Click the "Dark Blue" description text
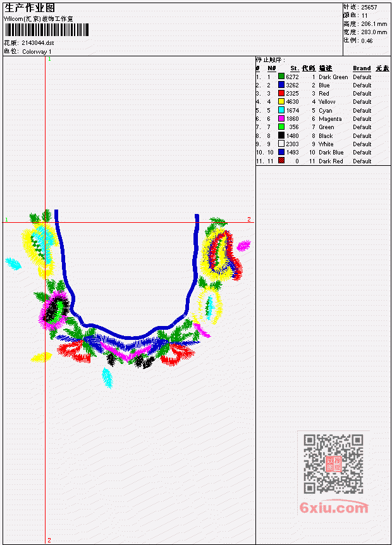 coord(331,153)
